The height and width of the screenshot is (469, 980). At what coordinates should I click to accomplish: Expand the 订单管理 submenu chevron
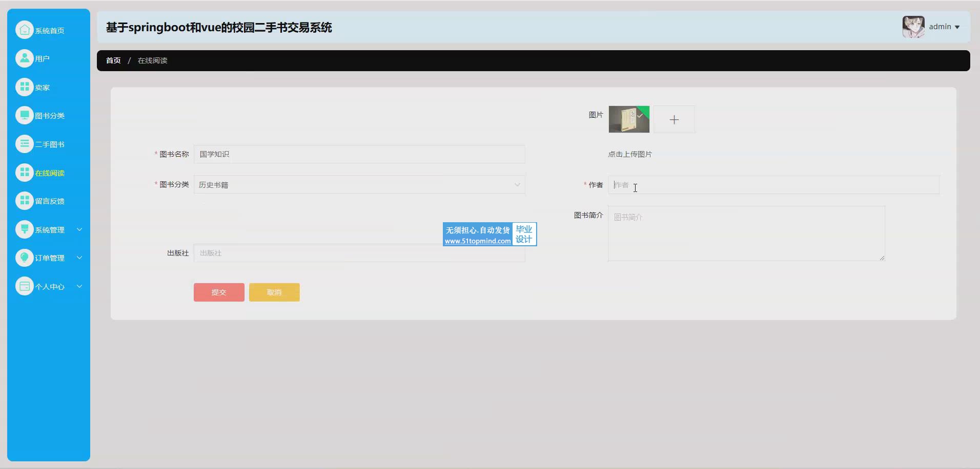79,258
